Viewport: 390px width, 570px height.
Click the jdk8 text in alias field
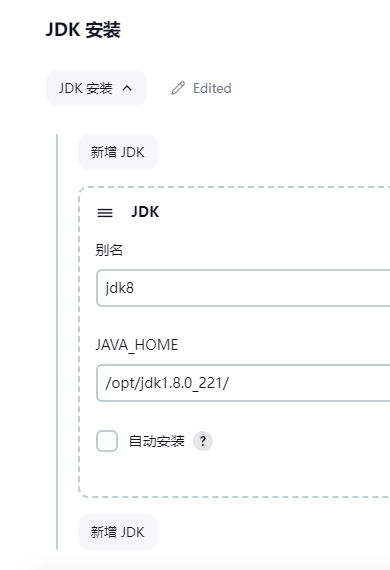pos(120,288)
